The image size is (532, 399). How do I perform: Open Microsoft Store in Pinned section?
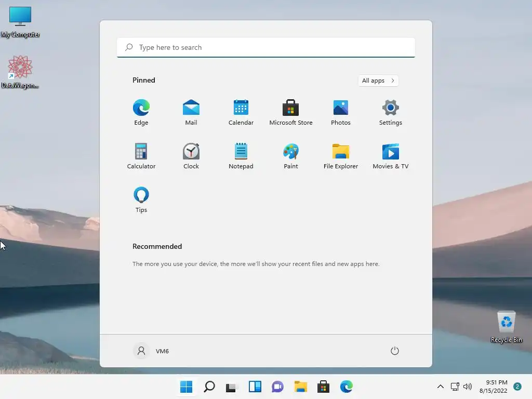tap(291, 112)
